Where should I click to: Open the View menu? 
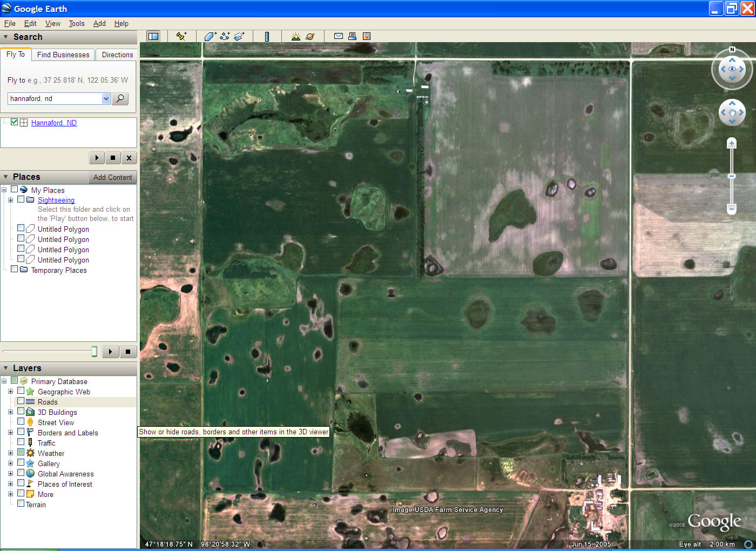tap(53, 23)
